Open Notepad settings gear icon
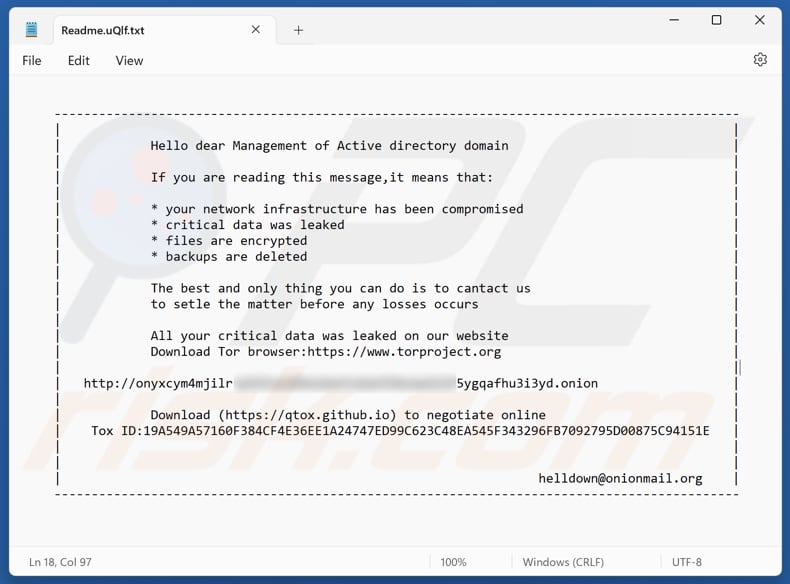Screen dimensions: 790x584 760,60
